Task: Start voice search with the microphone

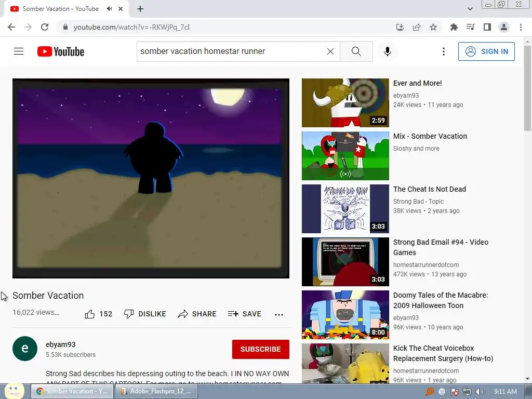Action: 387,51
